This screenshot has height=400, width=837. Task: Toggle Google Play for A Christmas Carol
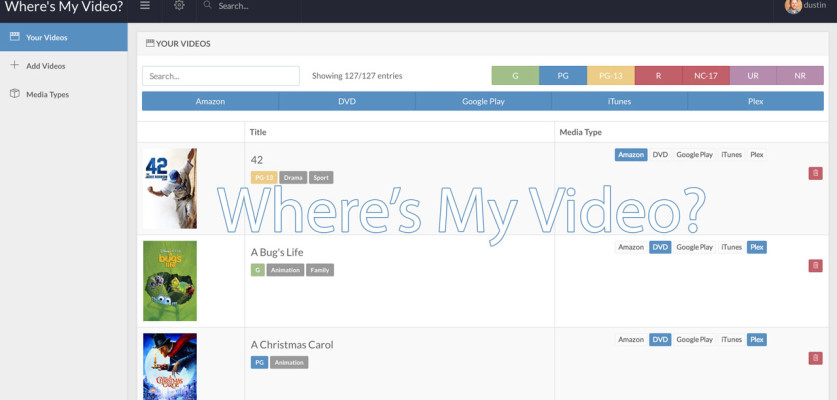coord(694,339)
